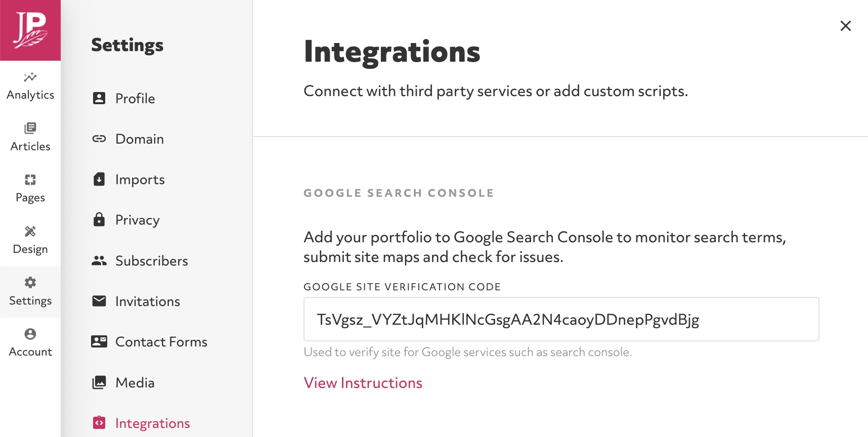Open the Analytics section icon
This screenshot has width=868, height=437.
(30, 77)
